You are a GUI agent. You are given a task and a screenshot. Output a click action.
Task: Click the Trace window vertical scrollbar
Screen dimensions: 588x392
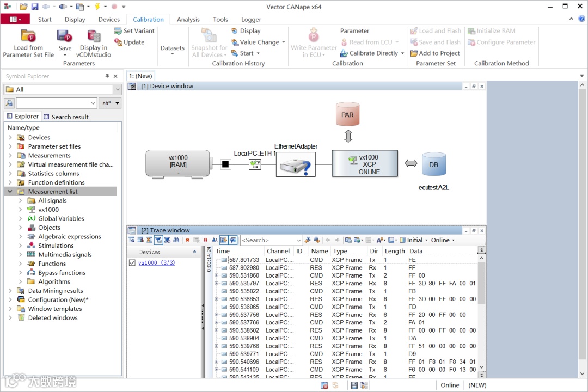tap(482, 313)
